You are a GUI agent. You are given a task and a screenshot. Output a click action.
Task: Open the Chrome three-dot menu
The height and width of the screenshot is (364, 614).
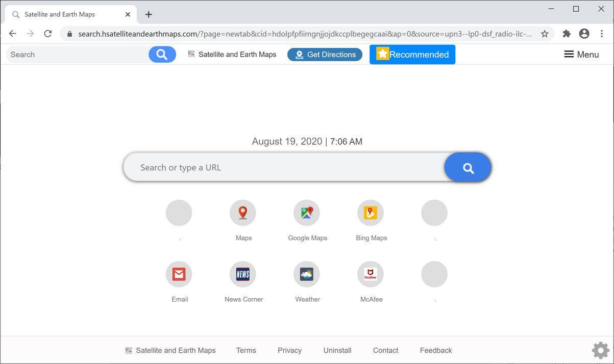601,33
